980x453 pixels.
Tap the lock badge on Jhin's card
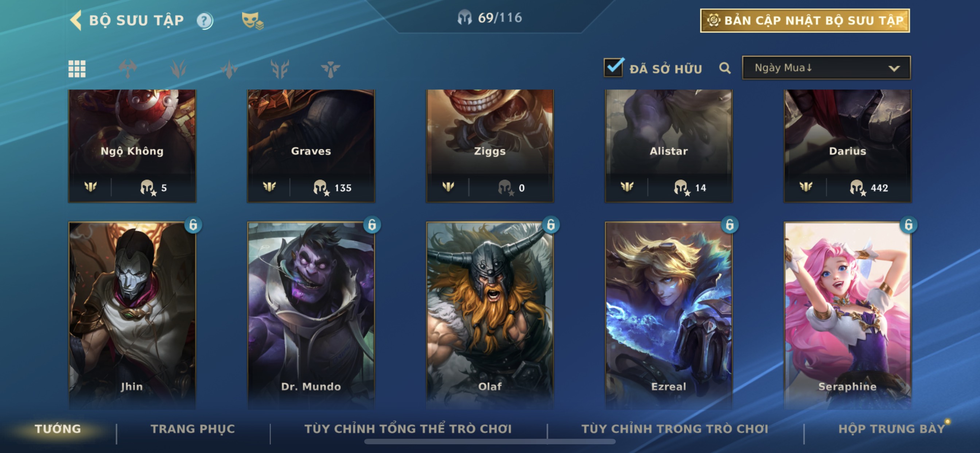click(x=193, y=225)
